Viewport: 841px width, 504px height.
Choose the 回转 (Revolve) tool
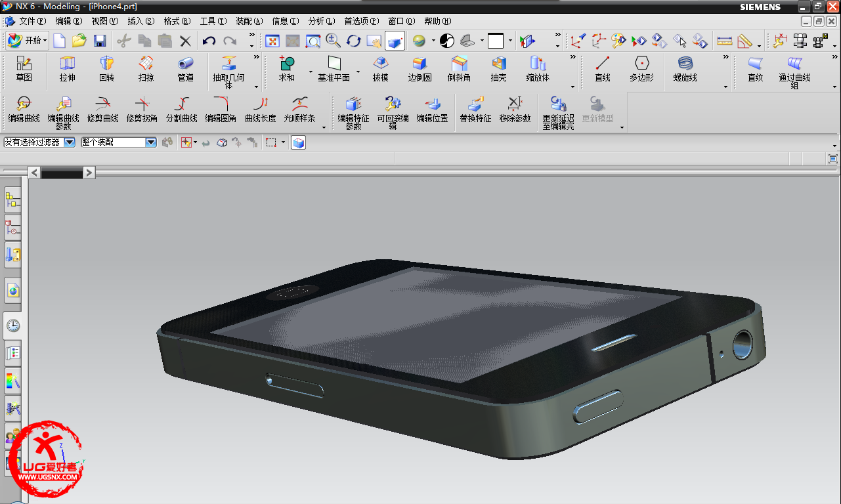(x=106, y=69)
